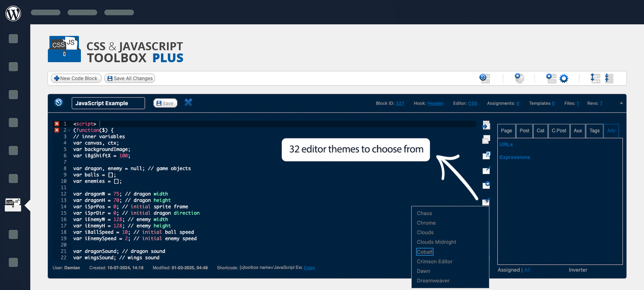Screen dimensions: 644x290
Task: Click the WordPress logo
Action: 13,13
